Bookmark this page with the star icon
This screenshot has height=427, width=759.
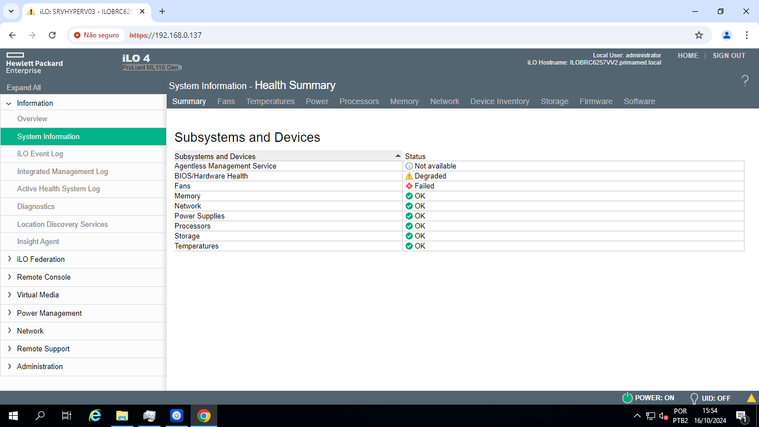(699, 35)
